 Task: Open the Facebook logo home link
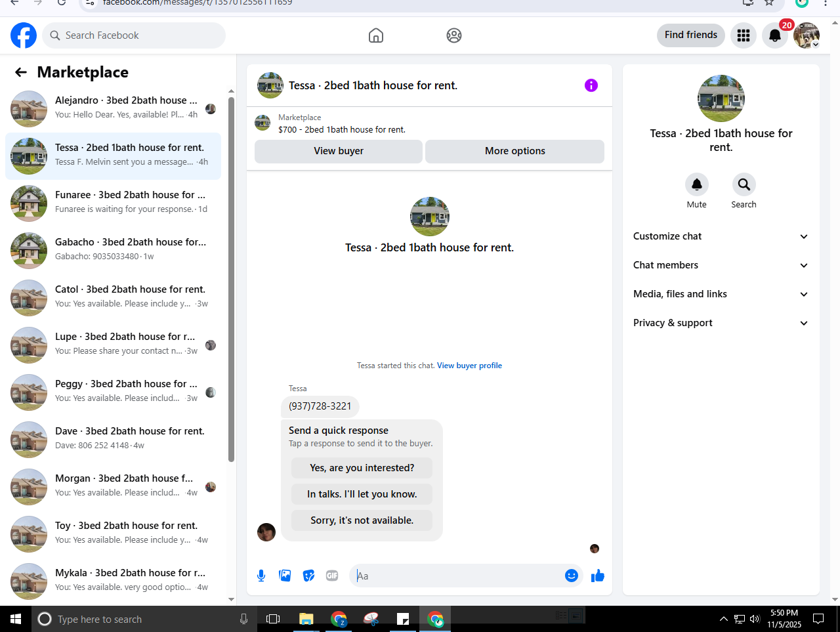pos(24,35)
